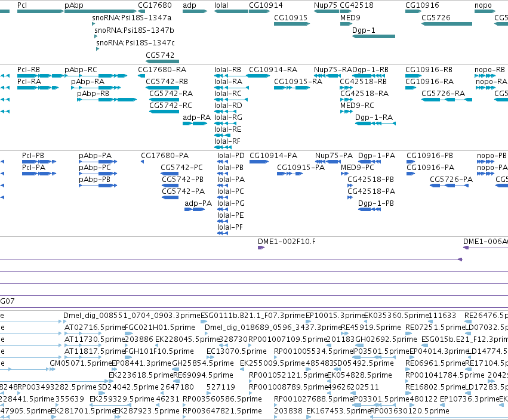Click transcript pAbp-RA label

88,82
